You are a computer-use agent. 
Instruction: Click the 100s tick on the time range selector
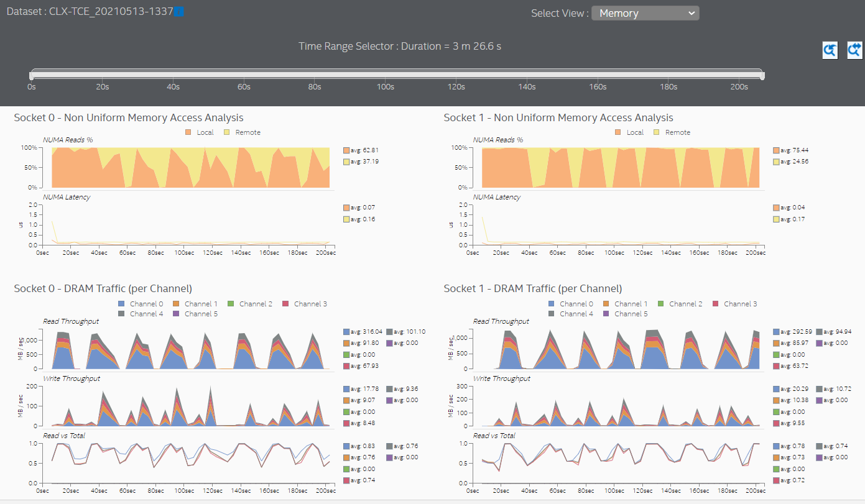386,87
